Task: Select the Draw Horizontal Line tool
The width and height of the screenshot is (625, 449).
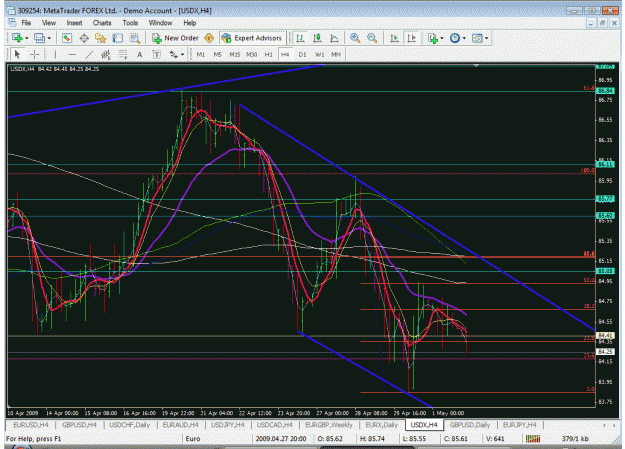Action: click(x=72, y=55)
